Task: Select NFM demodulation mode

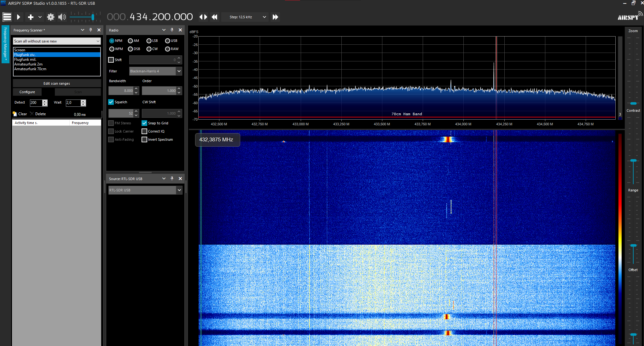Action: pos(116,41)
